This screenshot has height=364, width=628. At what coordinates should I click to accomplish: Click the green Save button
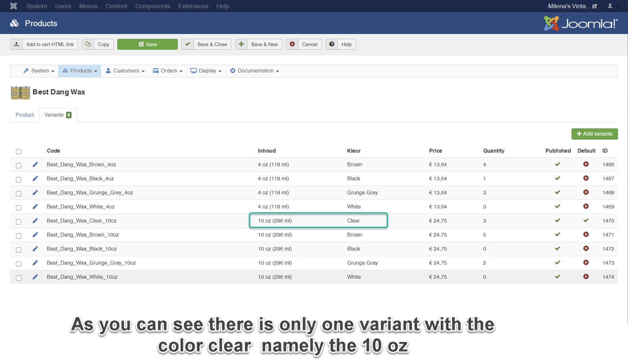[x=147, y=44]
